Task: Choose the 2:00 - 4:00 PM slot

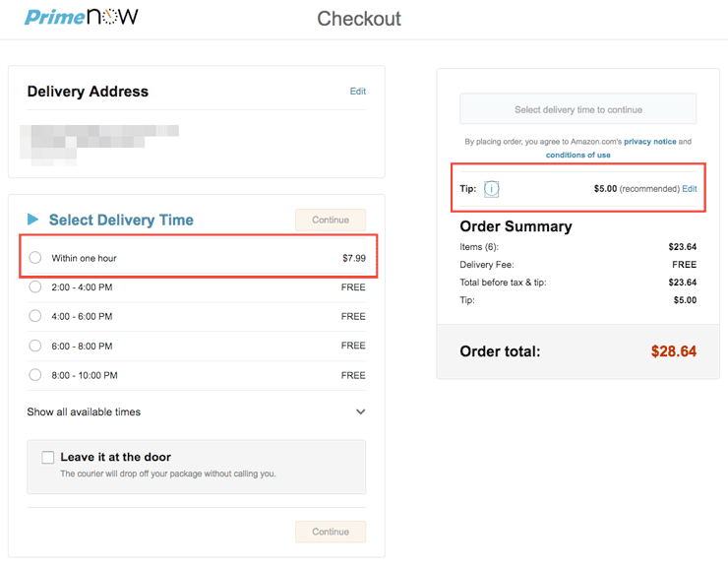Action: click(35, 286)
